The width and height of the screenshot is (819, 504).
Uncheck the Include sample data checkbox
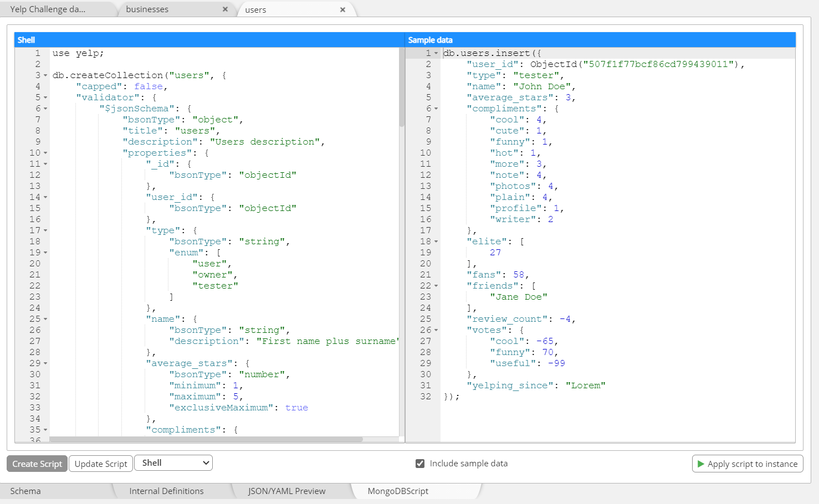[x=420, y=463]
